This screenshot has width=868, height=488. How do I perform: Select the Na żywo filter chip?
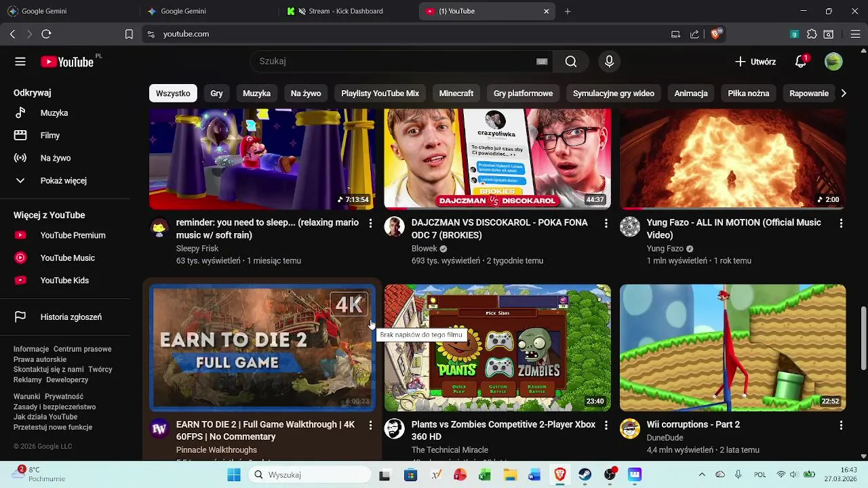click(306, 94)
